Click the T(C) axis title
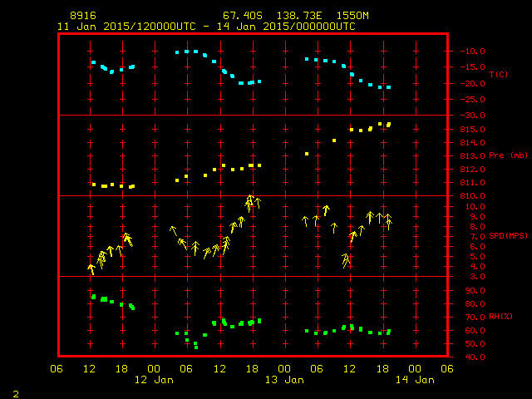Image resolution: width=532 pixels, height=399 pixels. click(x=499, y=74)
